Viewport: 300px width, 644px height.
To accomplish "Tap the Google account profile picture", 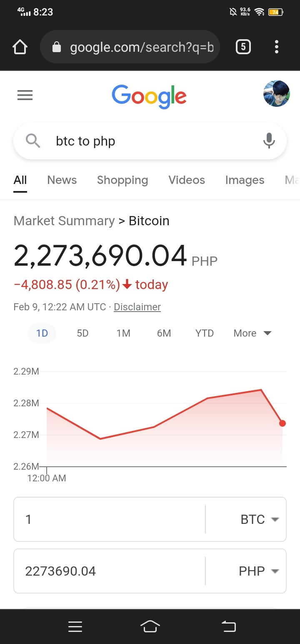I will pyautogui.click(x=277, y=94).
